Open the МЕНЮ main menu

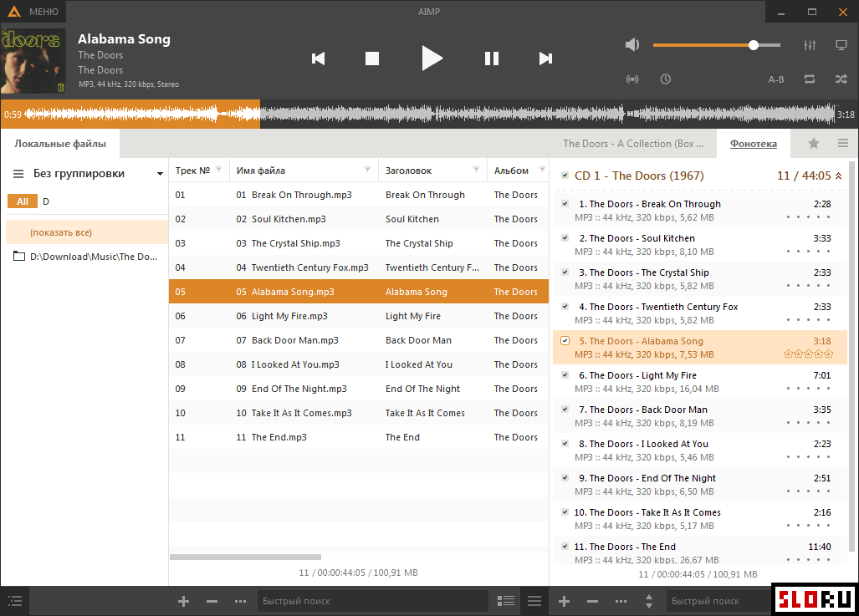click(x=34, y=12)
